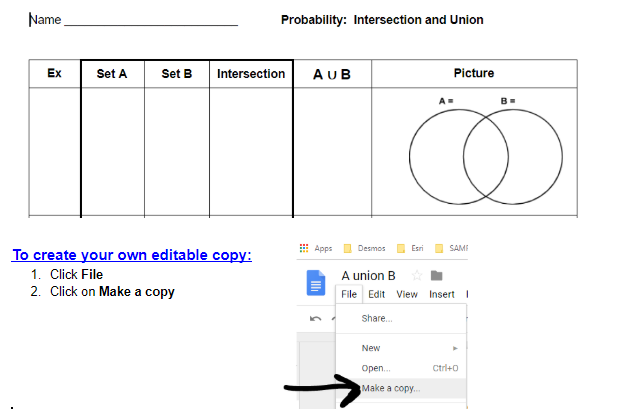The width and height of the screenshot is (617, 409).
Task: Choose Share... from the File menu
Action: [377, 318]
